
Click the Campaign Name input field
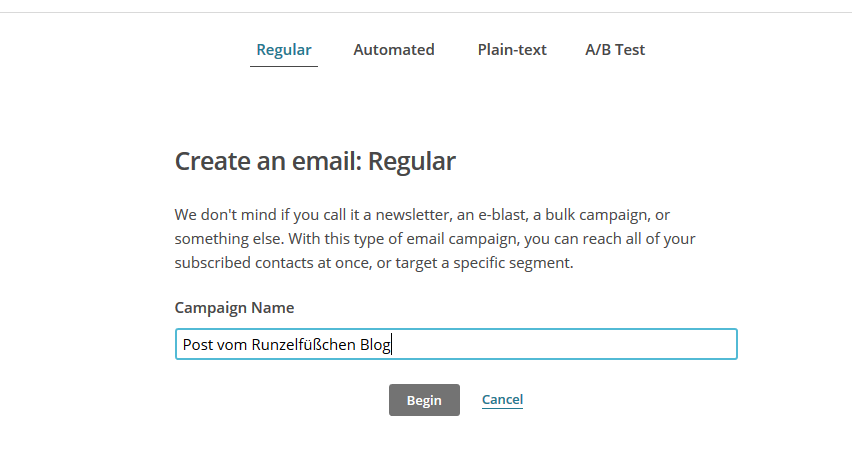(x=456, y=344)
